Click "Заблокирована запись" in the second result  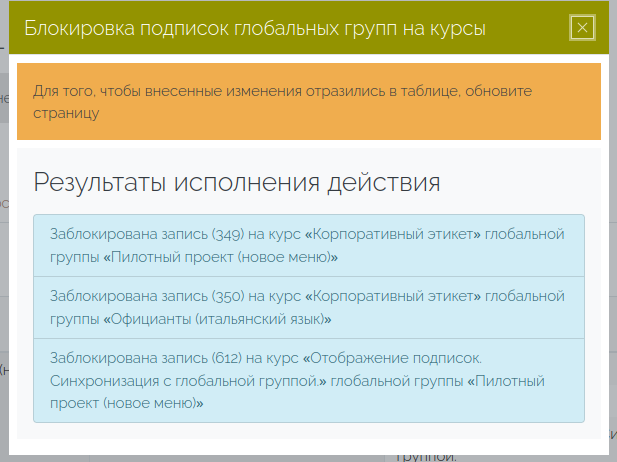[128, 296]
